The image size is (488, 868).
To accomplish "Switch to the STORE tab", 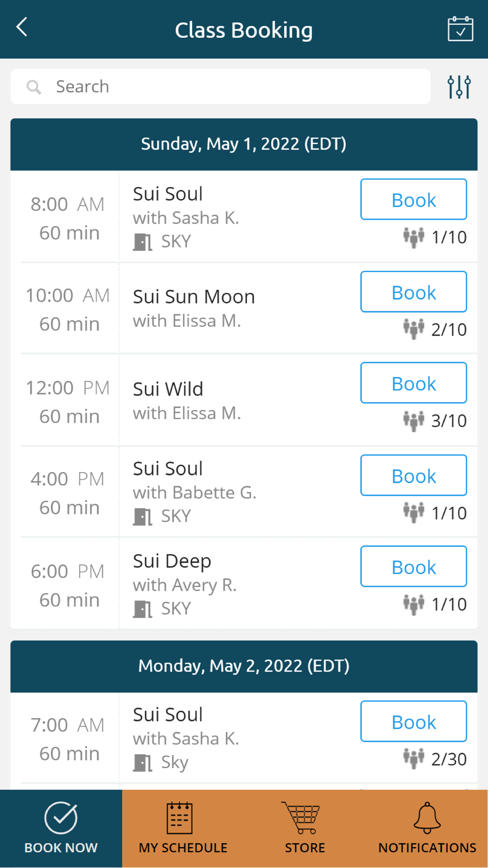I will (x=305, y=828).
